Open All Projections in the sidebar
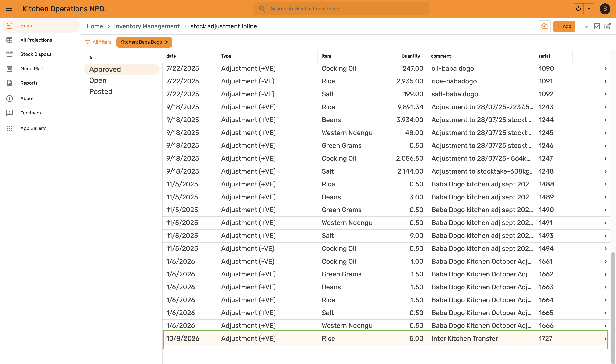Image resolution: width=616 pixels, height=364 pixels. pyautogui.click(x=41, y=40)
